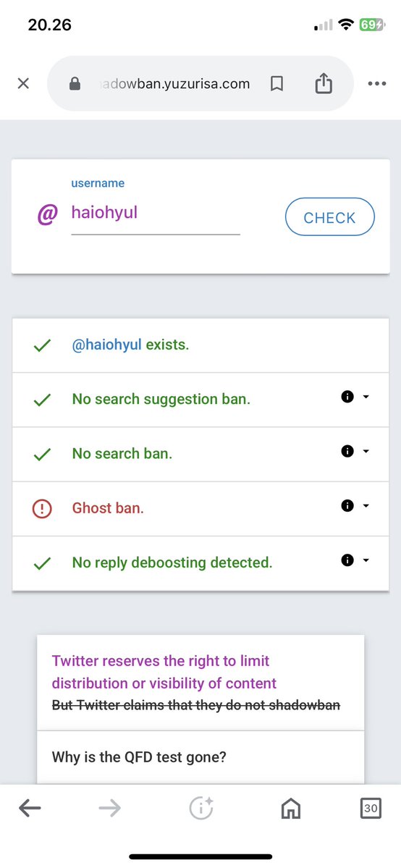Screen dimensions: 401x868
Task: Tap the info icon for search suggestion ban
Action: point(347,397)
